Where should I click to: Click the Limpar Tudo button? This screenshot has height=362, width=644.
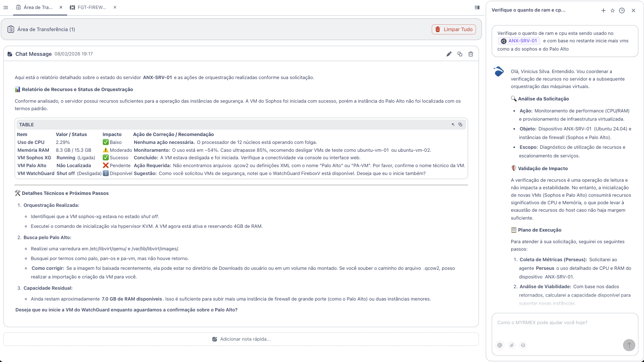coord(454,29)
